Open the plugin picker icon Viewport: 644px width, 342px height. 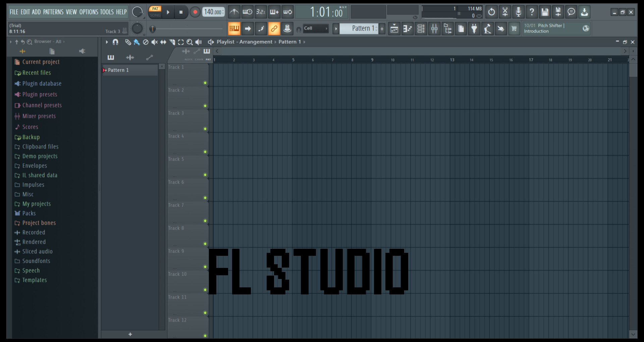(474, 28)
